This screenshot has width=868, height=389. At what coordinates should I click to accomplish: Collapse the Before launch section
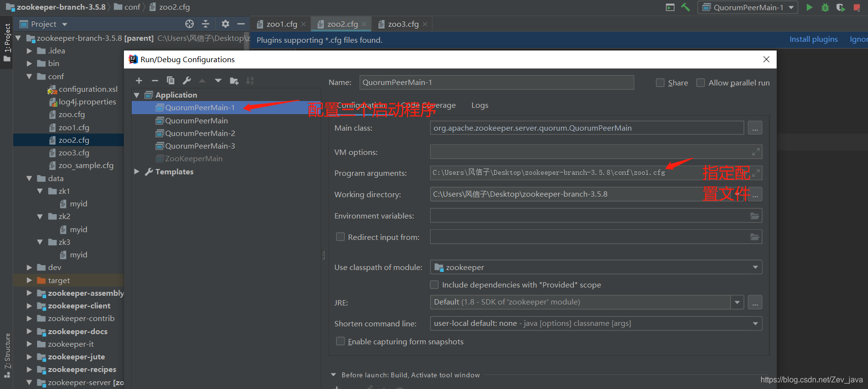coord(333,375)
